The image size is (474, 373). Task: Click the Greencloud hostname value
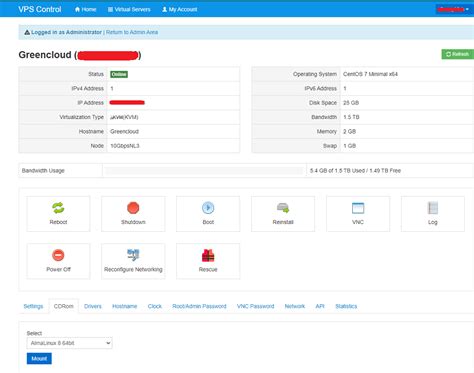[x=124, y=131]
